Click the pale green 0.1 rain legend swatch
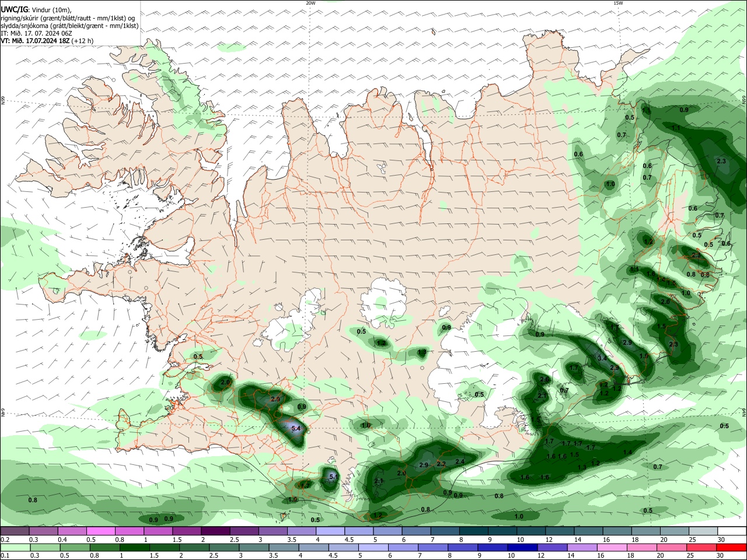Screen dimensions: 747x560 click(x=15, y=548)
